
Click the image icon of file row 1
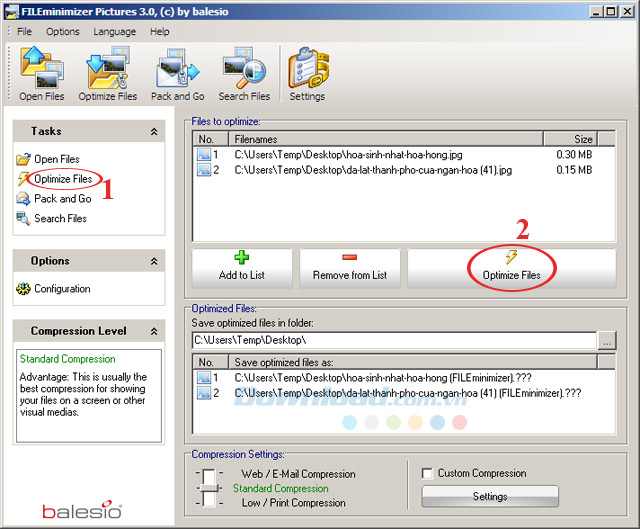pyautogui.click(x=204, y=155)
